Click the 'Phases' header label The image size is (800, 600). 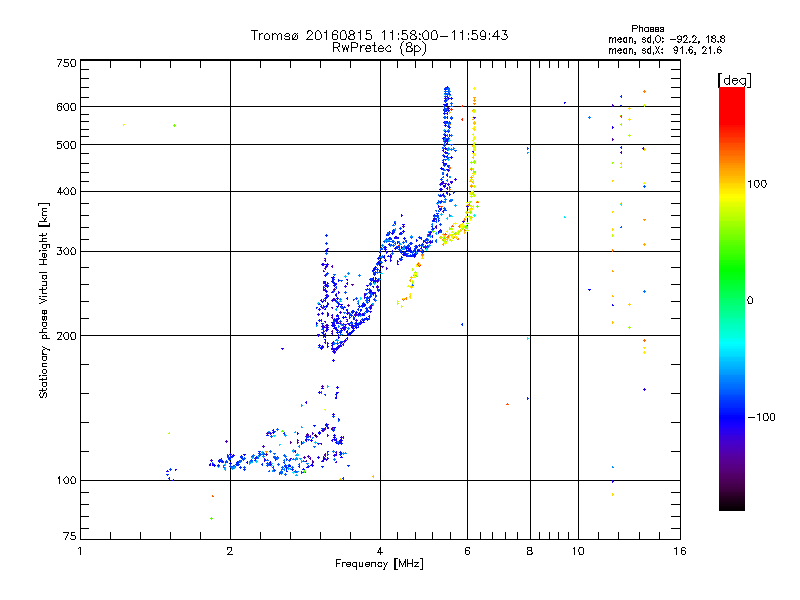click(647, 29)
